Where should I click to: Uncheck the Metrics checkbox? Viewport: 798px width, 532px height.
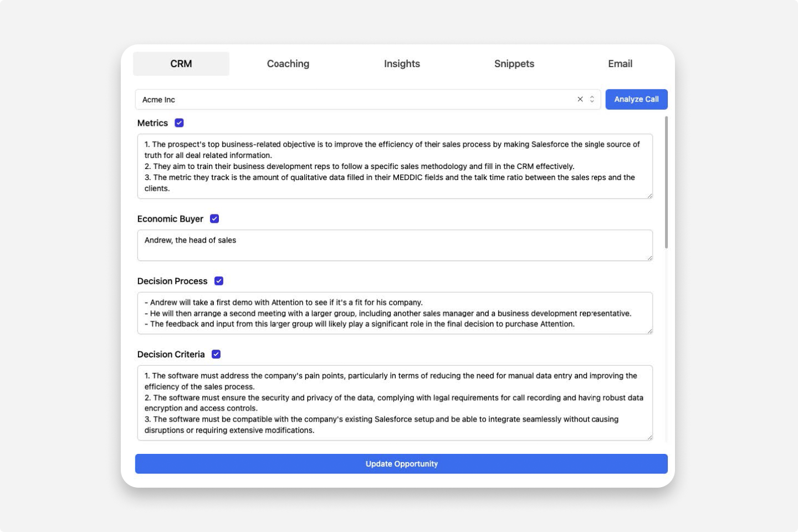179,123
